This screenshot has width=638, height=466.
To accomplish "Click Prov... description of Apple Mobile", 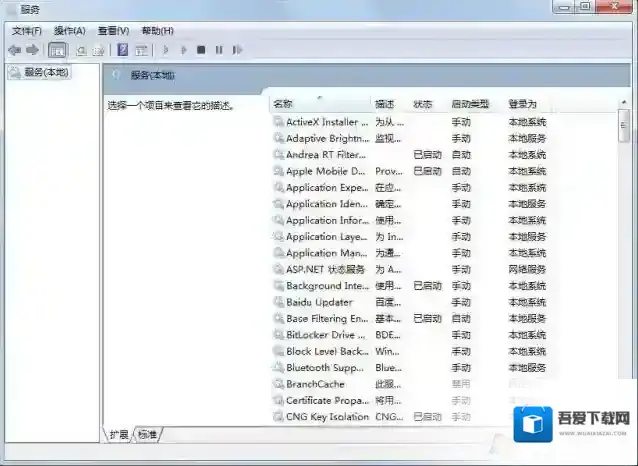I will tap(389, 171).
